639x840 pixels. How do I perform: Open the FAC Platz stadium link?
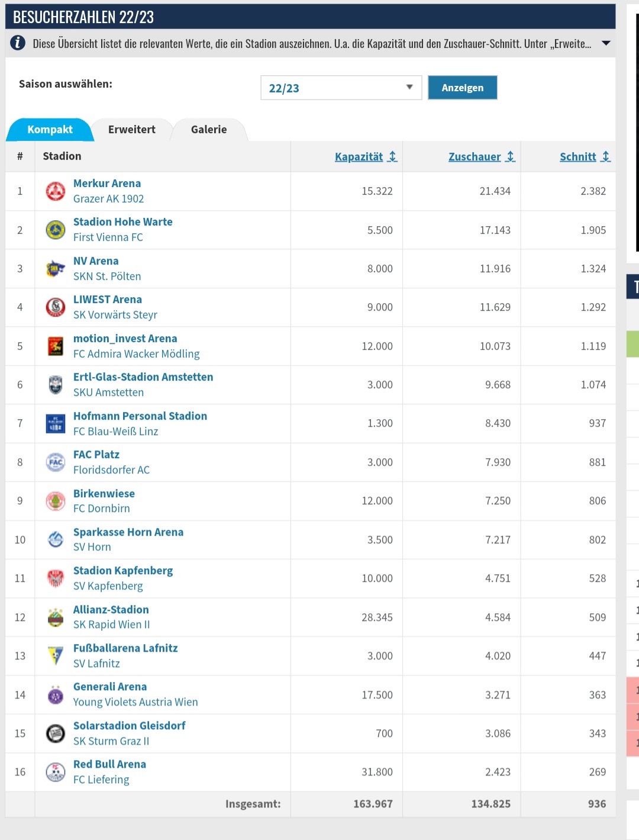[x=96, y=455]
